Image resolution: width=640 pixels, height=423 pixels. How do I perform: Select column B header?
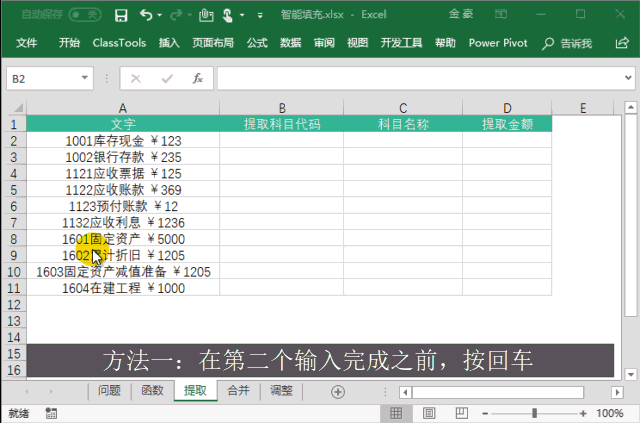282,108
